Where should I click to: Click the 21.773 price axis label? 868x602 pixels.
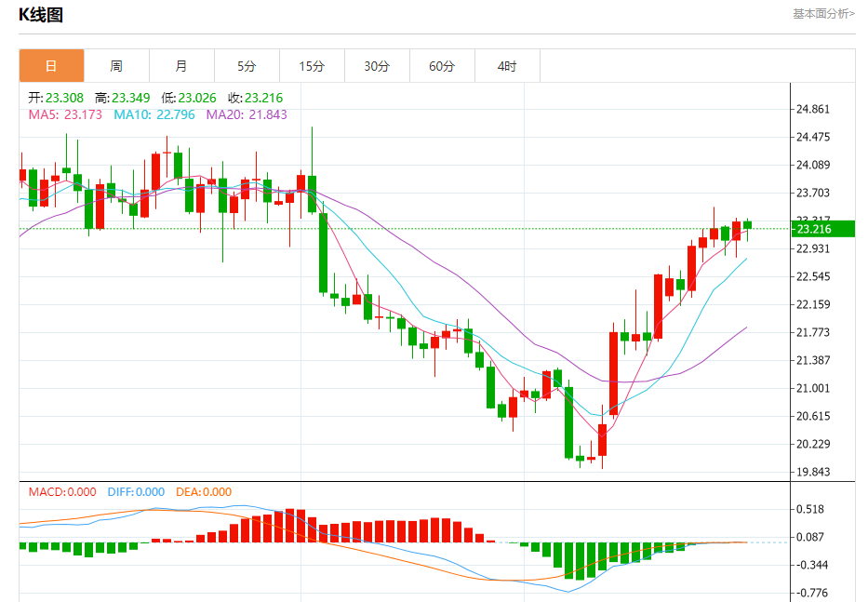pyautogui.click(x=813, y=332)
